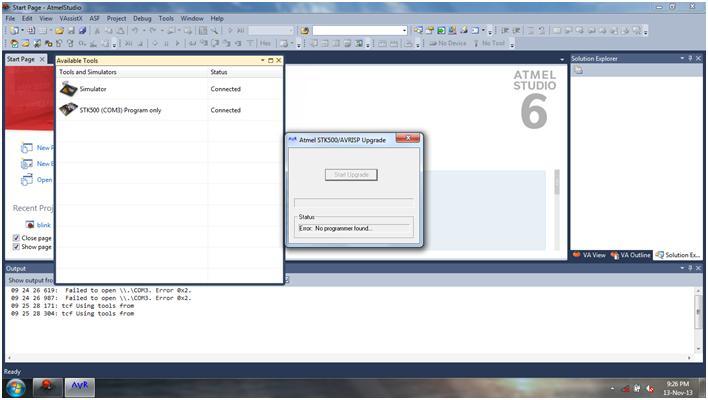Click the Output panel vertical scrollbar
The width and height of the screenshot is (708, 400).
pos(698,309)
